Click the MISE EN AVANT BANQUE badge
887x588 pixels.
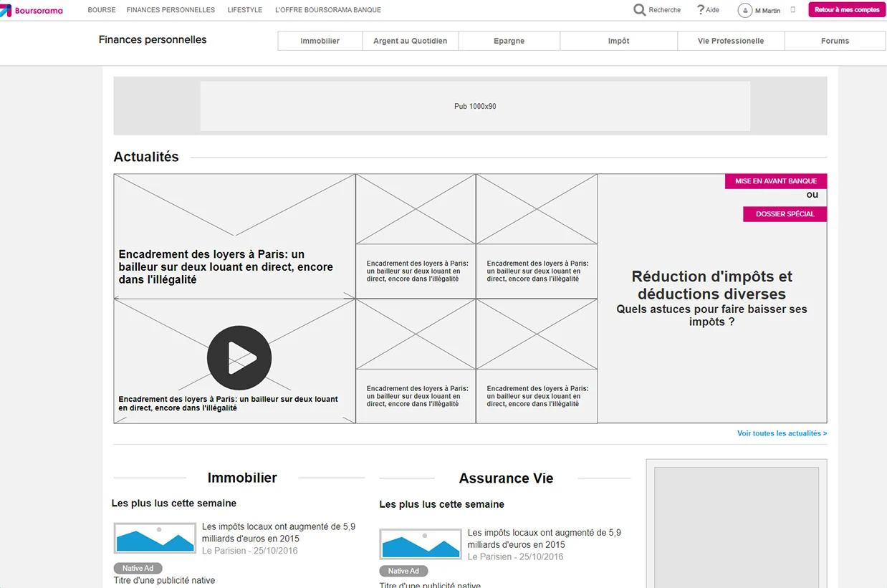(776, 181)
